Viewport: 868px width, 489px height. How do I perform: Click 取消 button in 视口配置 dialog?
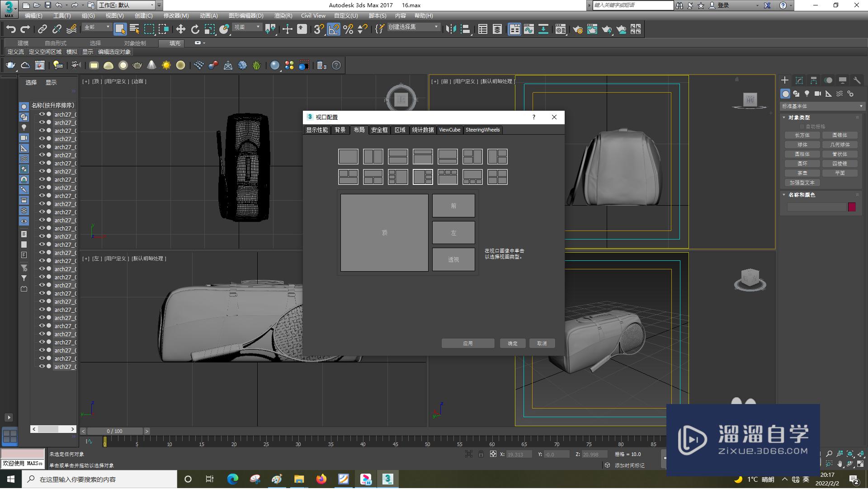[x=542, y=343]
